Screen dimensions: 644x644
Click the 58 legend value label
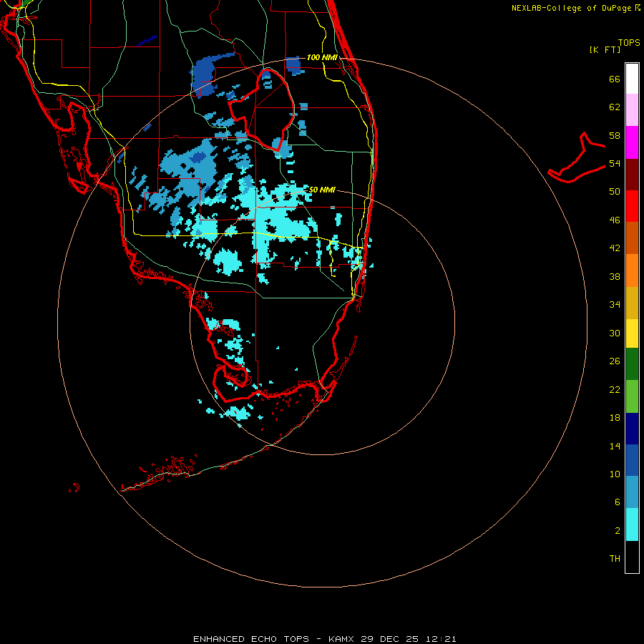(615, 135)
